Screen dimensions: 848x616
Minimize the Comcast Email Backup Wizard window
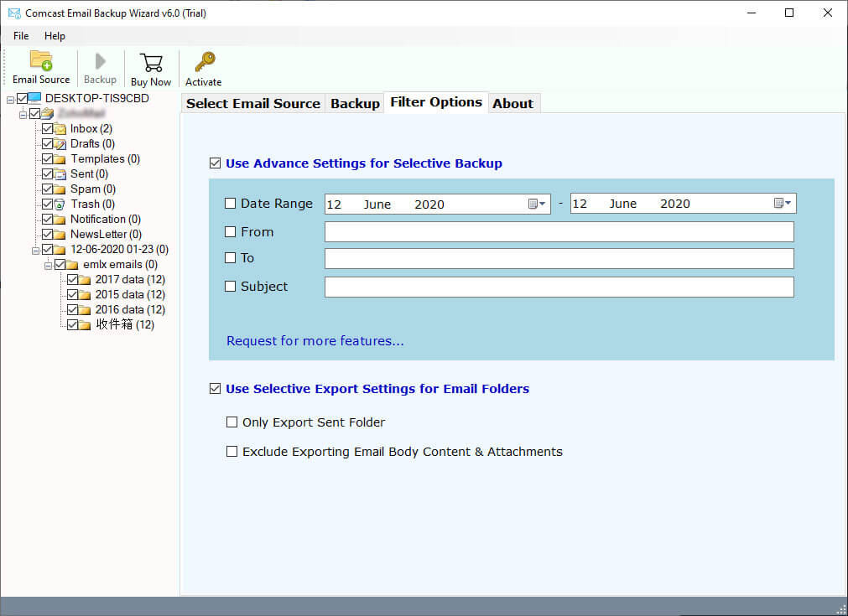click(752, 13)
